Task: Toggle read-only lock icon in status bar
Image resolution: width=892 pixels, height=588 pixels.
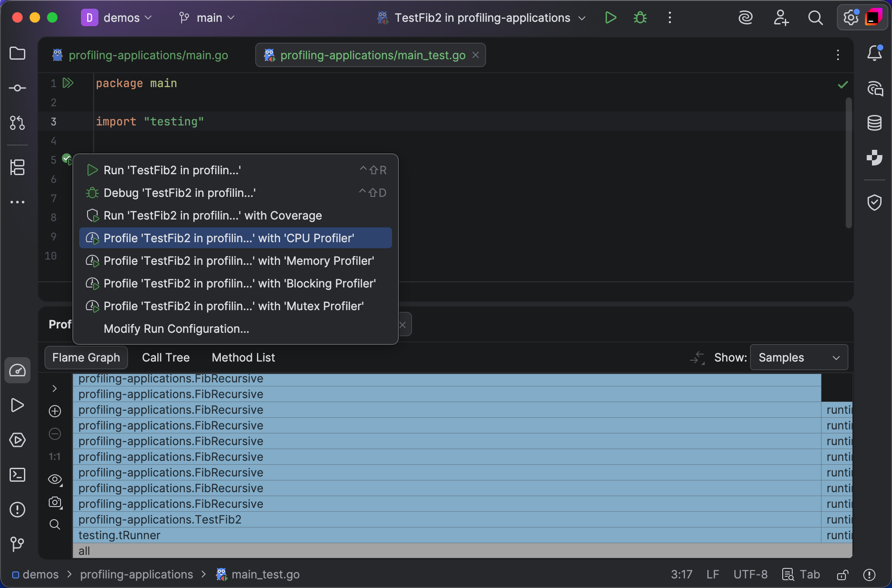Action: [x=842, y=575]
